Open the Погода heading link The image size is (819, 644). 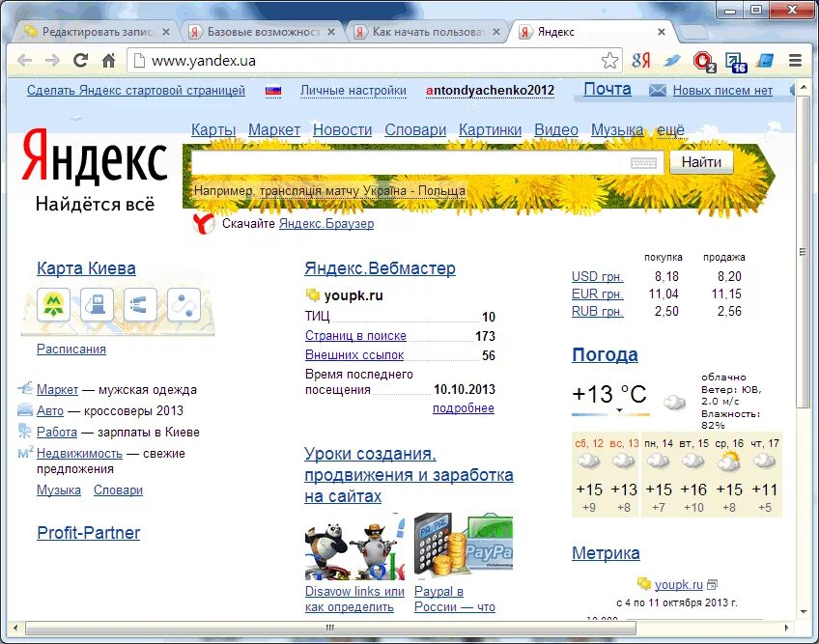(605, 354)
